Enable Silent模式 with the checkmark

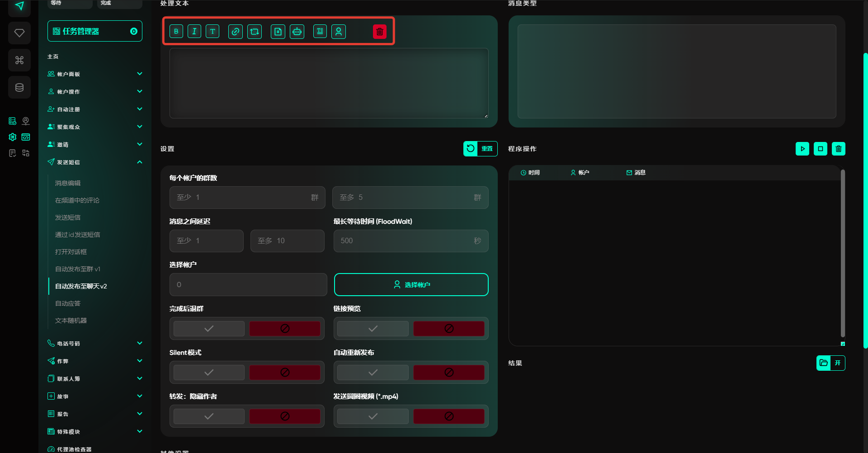pyautogui.click(x=209, y=373)
